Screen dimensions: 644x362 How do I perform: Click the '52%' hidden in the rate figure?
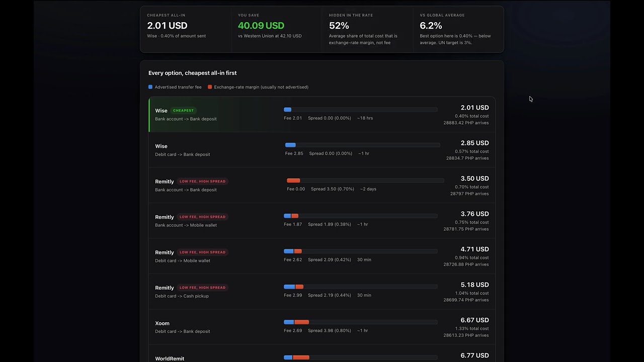coord(339,26)
